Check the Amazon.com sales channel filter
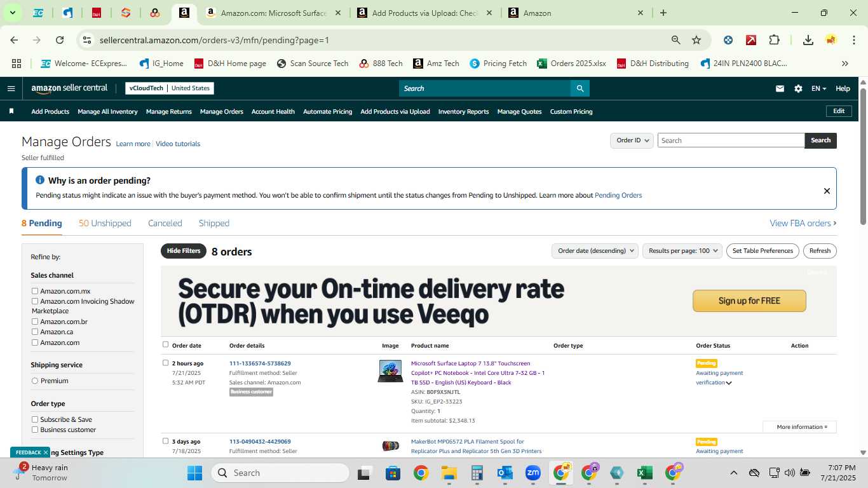This screenshot has height=488, width=868. pyautogui.click(x=35, y=342)
